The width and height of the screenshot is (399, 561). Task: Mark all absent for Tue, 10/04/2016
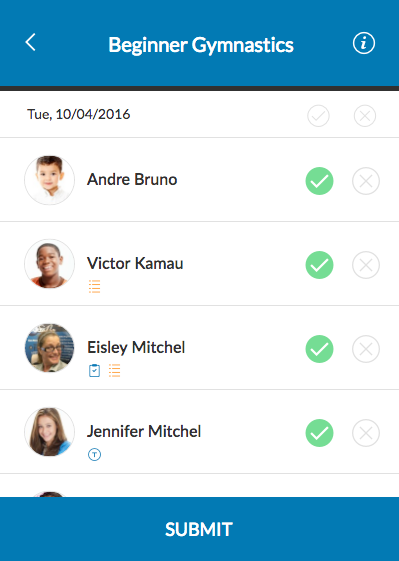365,116
